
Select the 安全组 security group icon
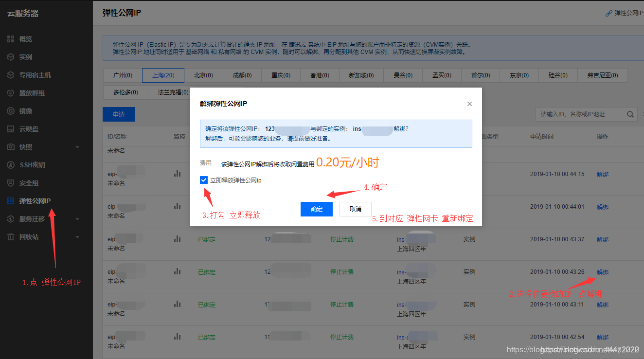click(11, 182)
